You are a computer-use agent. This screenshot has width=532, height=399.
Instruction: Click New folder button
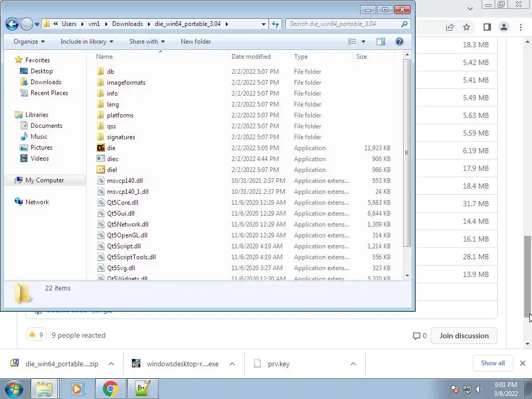tap(196, 42)
